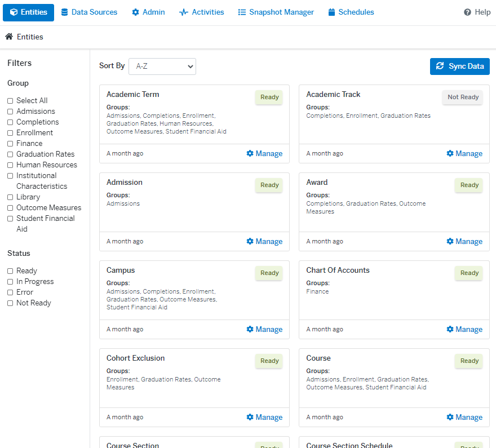Screen dimensions: 496x448
Task: Click the gear icon on Chart Of Accounts card
Action: click(x=450, y=329)
